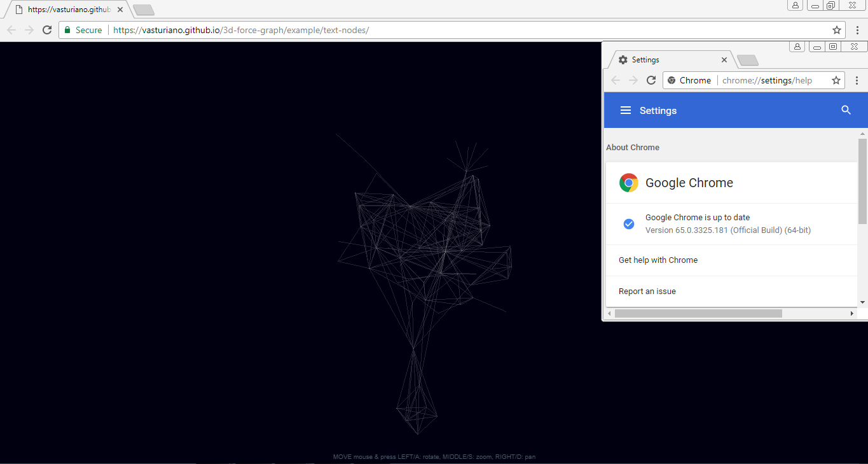Open the search in the Settings header
The width and height of the screenshot is (868, 464).
[846, 109]
